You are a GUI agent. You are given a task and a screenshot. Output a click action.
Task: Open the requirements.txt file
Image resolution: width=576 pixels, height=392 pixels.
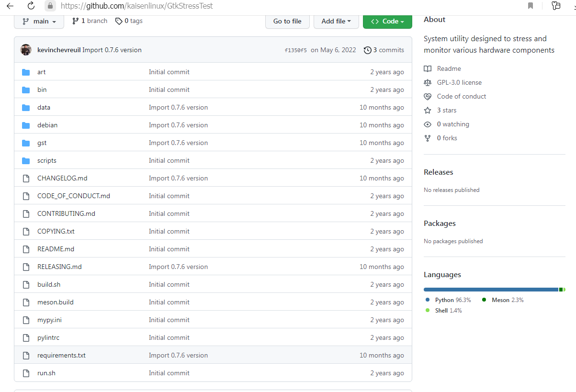61,356
